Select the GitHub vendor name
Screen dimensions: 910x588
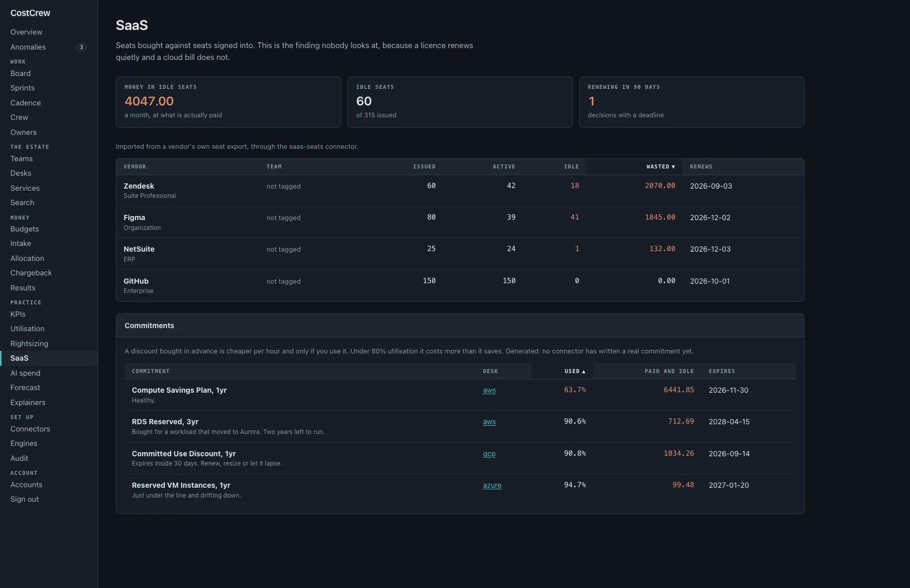point(136,281)
